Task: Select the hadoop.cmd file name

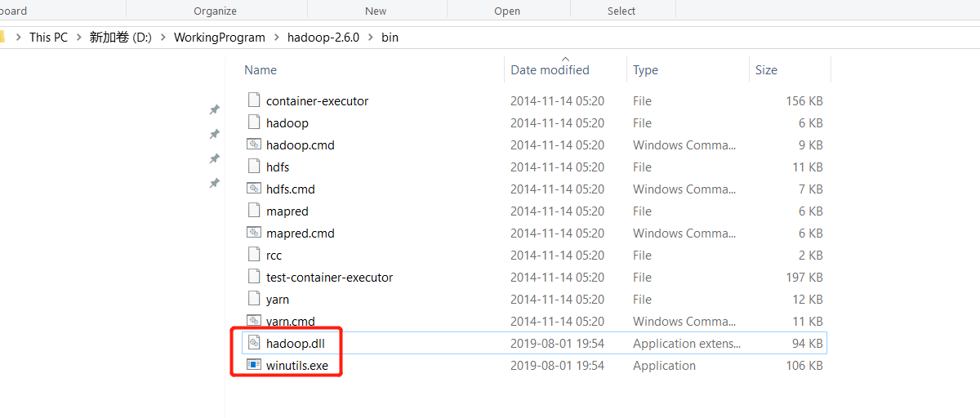Action: pos(301,145)
